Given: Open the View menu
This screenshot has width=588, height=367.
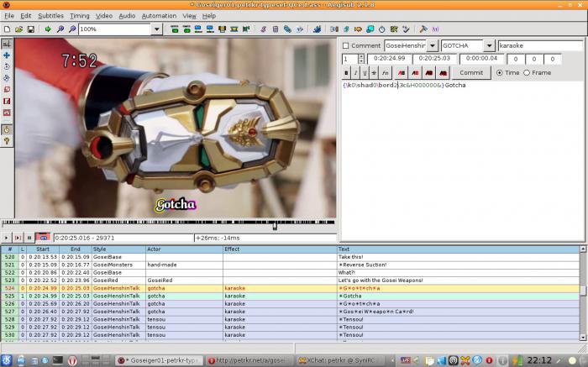Looking at the screenshot, I should pyautogui.click(x=189, y=16).
